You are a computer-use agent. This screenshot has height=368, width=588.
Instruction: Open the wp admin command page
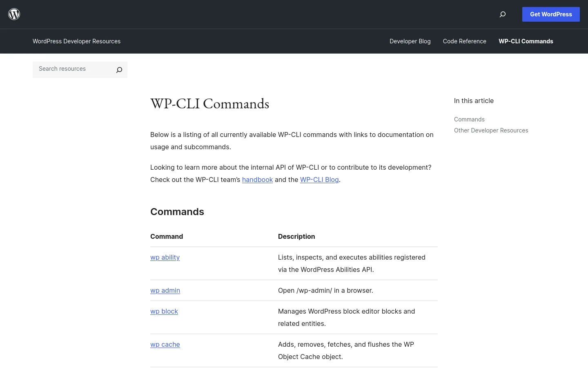pyautogui.click(x=165, y=290)
